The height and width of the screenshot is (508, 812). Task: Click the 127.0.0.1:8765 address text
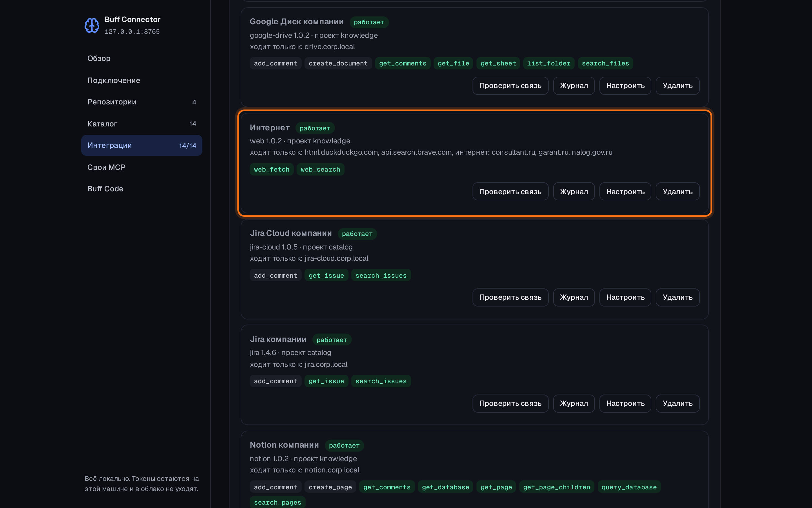pos(132,32)
